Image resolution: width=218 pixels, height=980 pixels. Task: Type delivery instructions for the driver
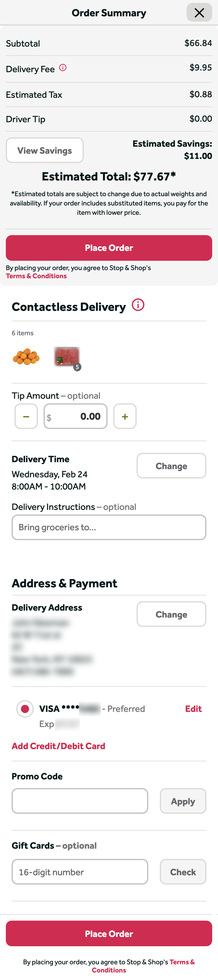pyautogui.click(x=109, y=527)
